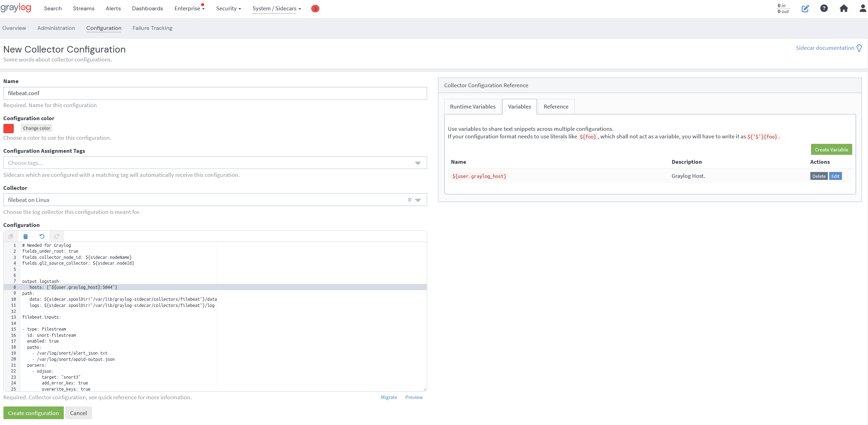Click the Preview link
Viewport: 868px width, 425px height.
pyautogui.click(x=414, y=397)
